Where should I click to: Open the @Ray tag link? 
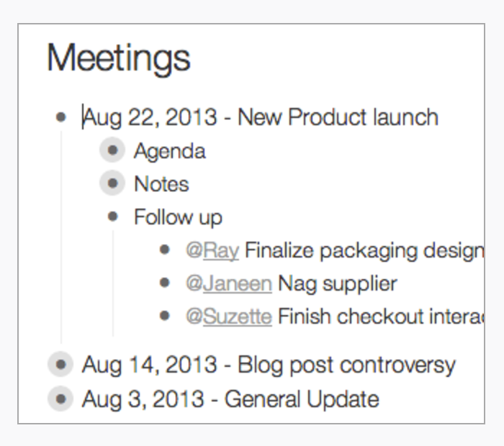coord(212,251)
